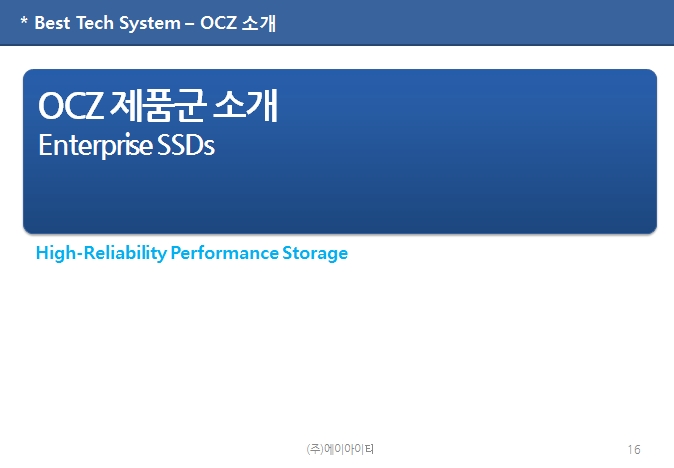674x468 pixels.
Task: Click the blue banner's bottom-right rounded corner
Action: (x=651, y=228)
